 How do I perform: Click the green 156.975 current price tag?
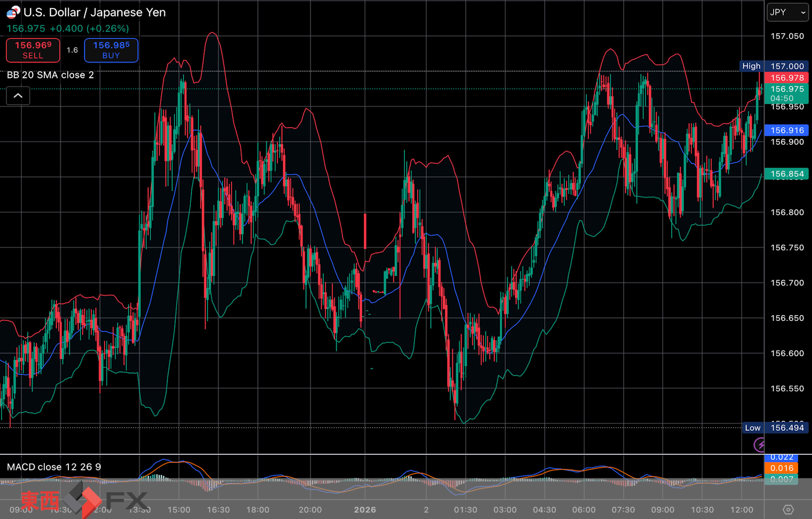[786, 93]
